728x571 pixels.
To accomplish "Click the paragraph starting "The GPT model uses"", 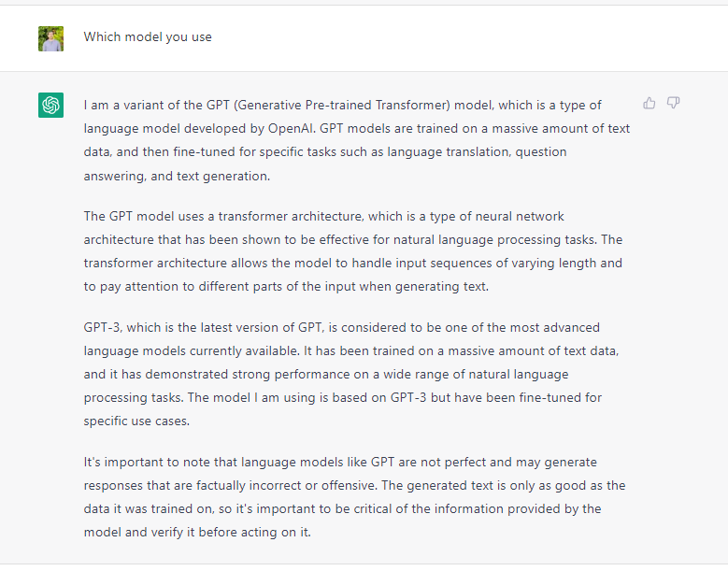I will (x=355, y=251).
